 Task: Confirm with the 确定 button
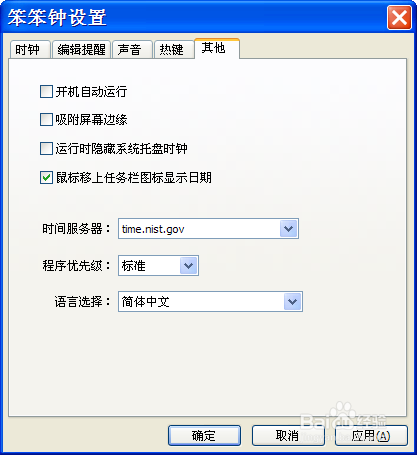click(204, 435)
